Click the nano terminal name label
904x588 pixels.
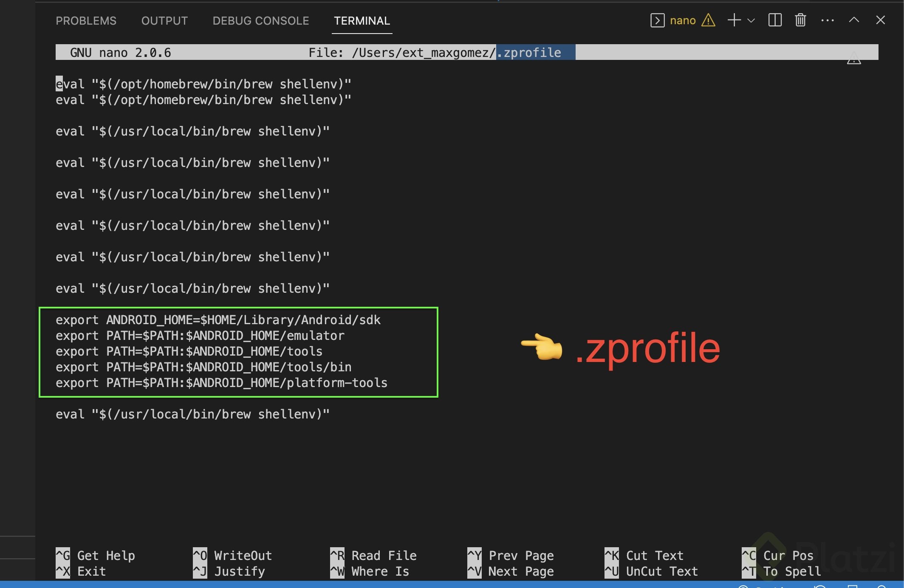(x=682, y=20)
